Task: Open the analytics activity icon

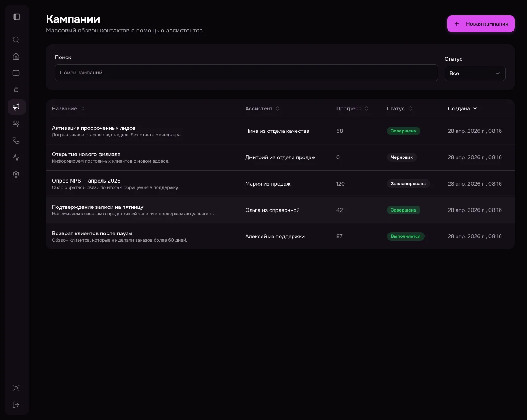Action: click(x=16, y=157)
